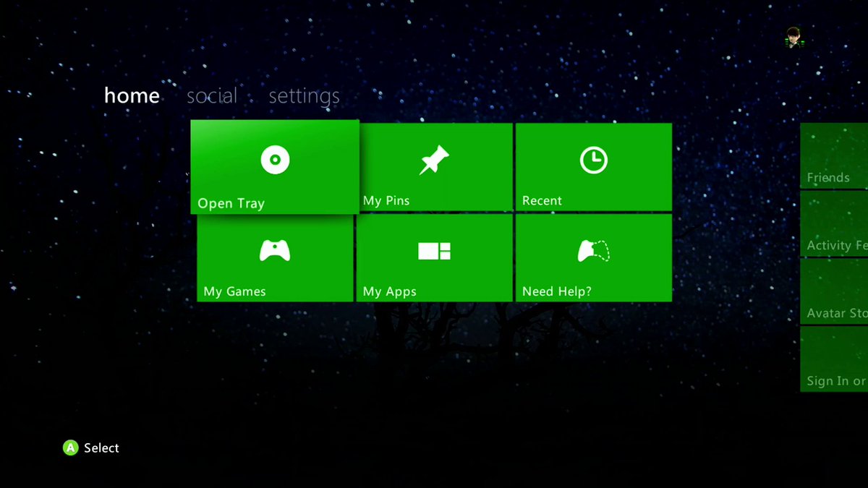Switch to the home tab
868x488 pixels.
(x=132, y=95)
